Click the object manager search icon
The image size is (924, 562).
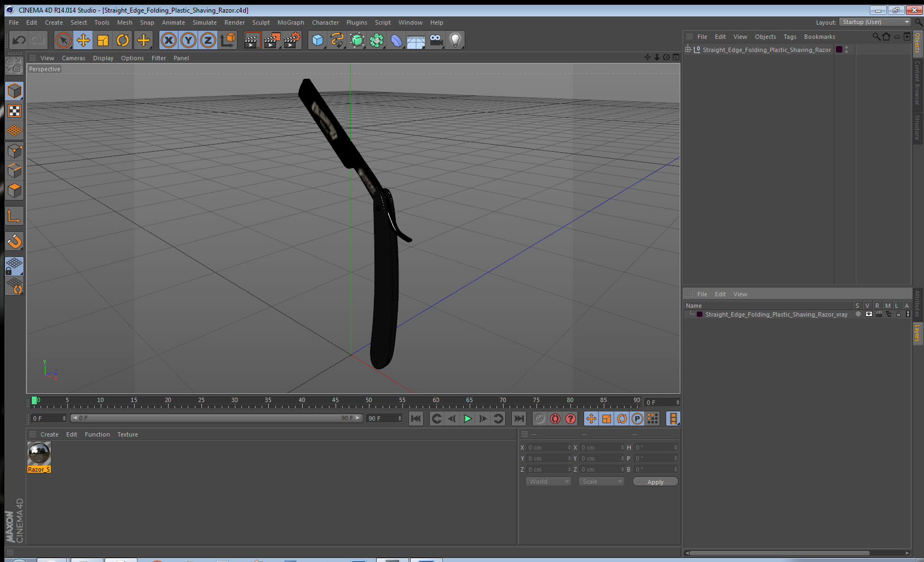coord(876,37)
